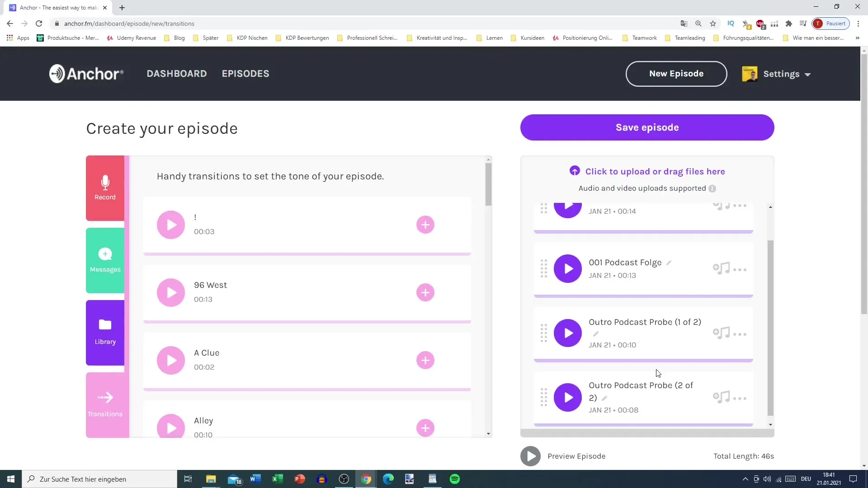Open more options for 'Outro Podcast Probe (2 of 2)'
Viewport: 868px width, 488px height.
(740, 399)
